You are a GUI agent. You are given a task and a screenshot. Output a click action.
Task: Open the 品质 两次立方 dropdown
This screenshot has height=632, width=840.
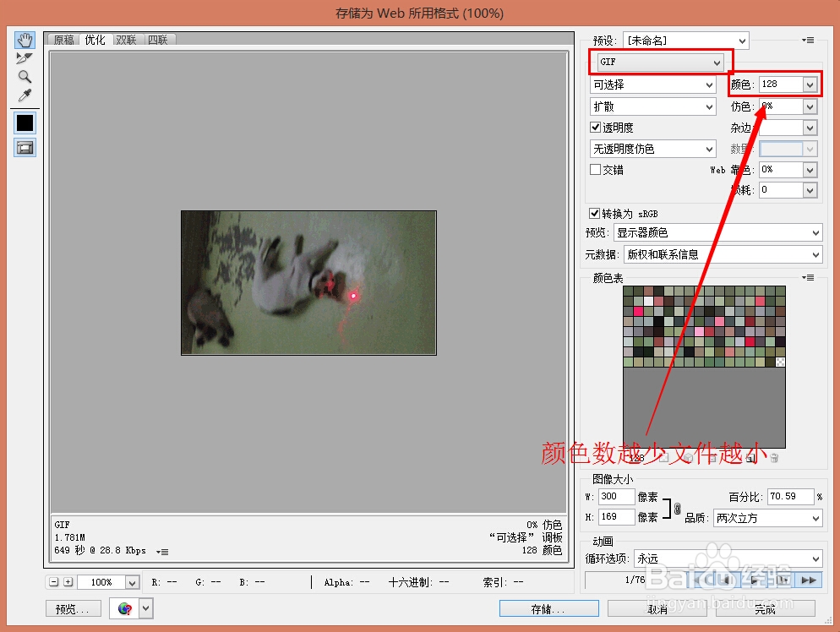pos(767,518)
